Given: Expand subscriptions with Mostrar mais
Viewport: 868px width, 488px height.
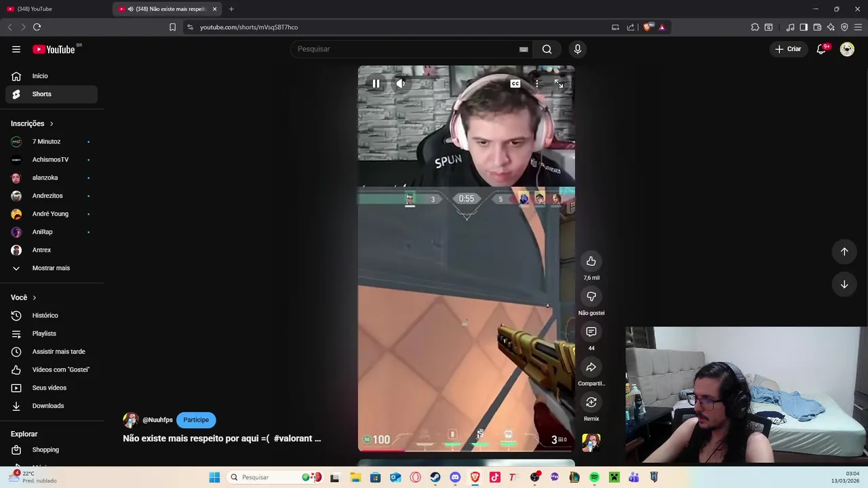Looking at the screenshot, I should [52, 268].
